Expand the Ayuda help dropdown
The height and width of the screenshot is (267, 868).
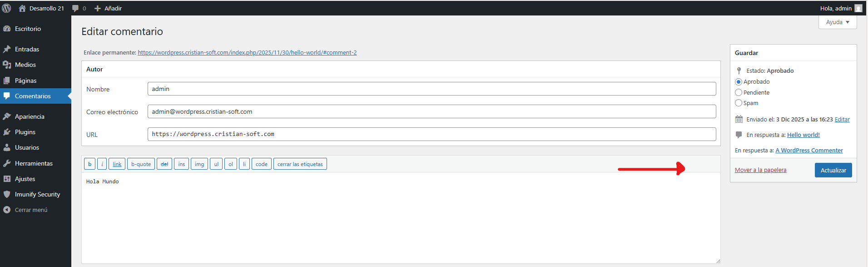pyautogui.click(x=837, y=22)
